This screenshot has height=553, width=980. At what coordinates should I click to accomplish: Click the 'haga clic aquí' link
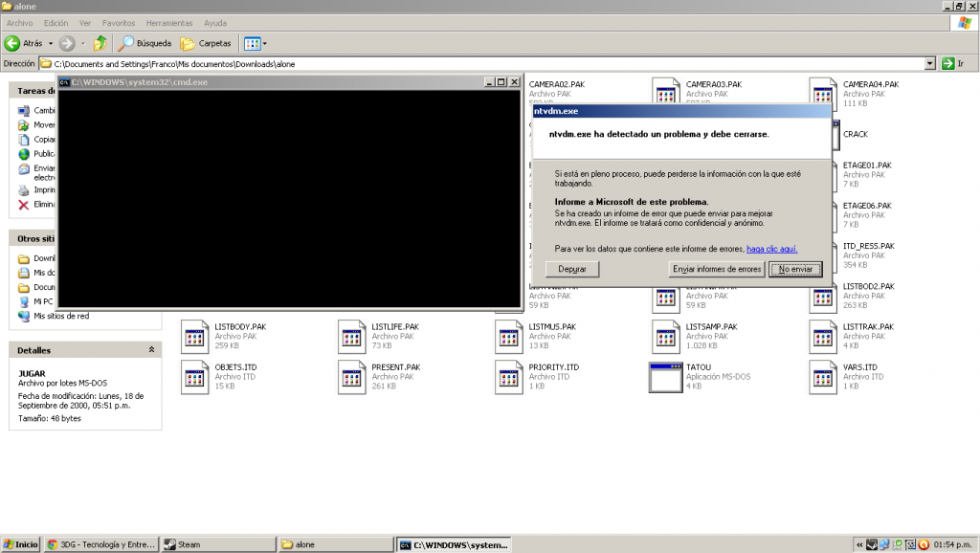point(772,249)
